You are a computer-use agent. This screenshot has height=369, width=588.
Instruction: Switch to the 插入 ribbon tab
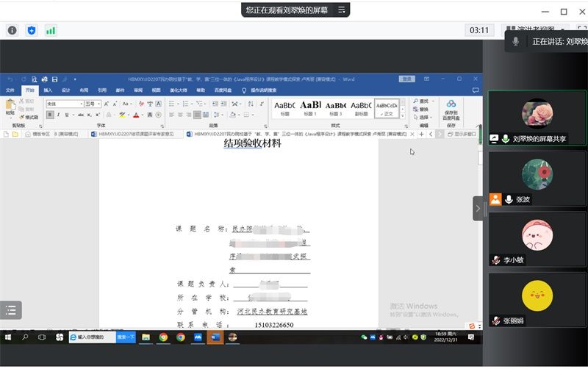point(48,90)
